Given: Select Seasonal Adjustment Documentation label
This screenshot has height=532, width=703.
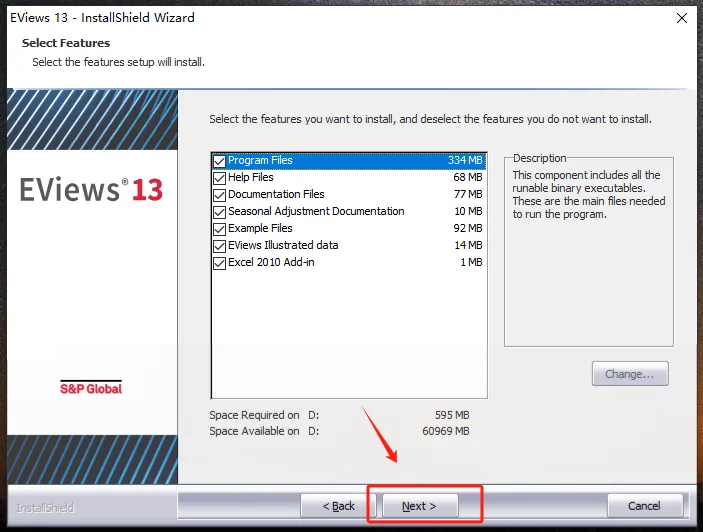Looking at the screenshot, I should coord(316,212).
